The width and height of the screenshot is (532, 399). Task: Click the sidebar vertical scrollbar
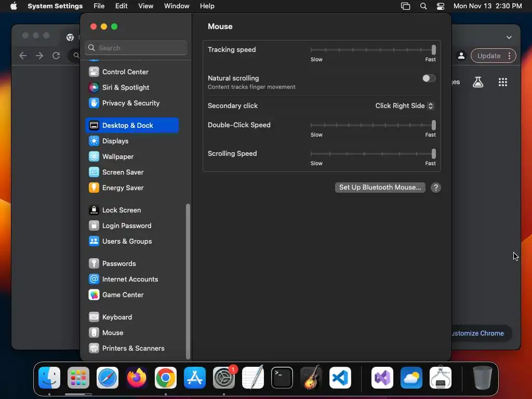point(188,281)
